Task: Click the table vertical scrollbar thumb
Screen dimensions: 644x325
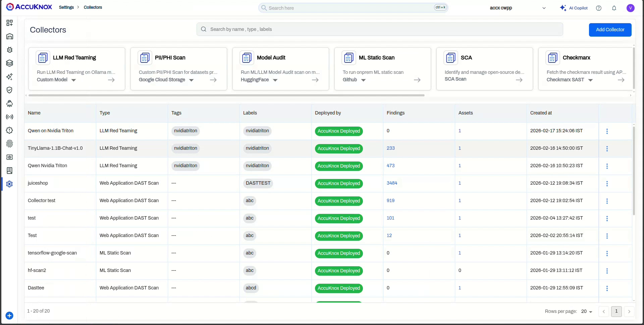Action: pyautogui.click(x=634, y=171)
